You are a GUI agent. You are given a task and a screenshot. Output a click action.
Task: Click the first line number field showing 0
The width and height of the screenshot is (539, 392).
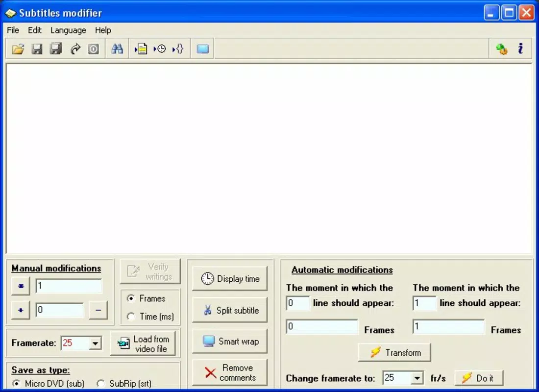pyautogui.click(x=298, y=303)
